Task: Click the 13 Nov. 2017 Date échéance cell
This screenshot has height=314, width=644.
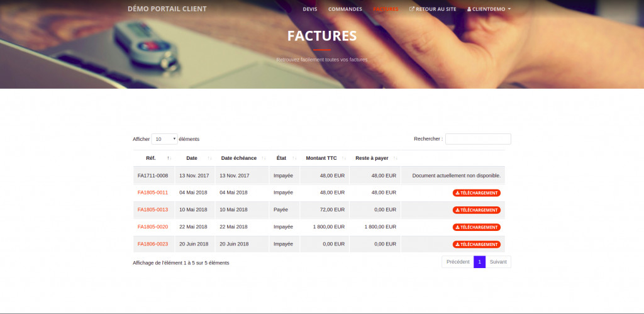Action: coord(242,176)
